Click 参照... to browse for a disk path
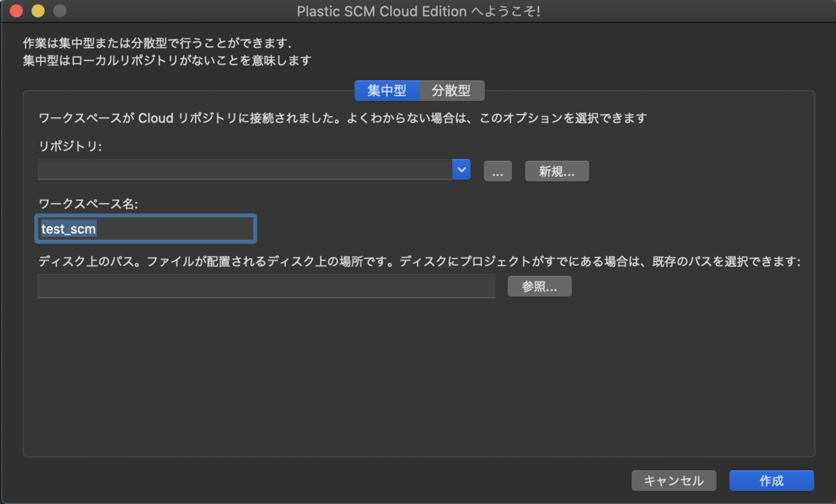The image size is (836, 504). pyautogui.click(x=539, y=285)
